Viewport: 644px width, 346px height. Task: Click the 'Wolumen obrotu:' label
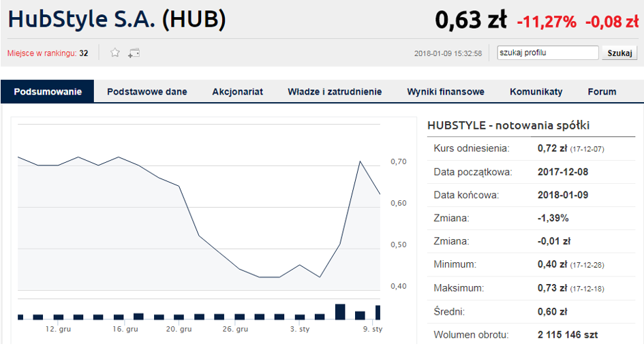click(x=471, y=335)
